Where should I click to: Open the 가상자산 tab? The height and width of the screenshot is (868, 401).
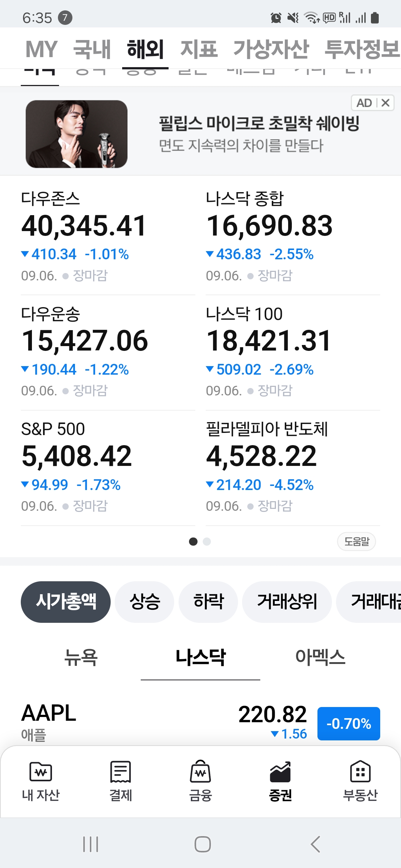click(x=271, y=49)
